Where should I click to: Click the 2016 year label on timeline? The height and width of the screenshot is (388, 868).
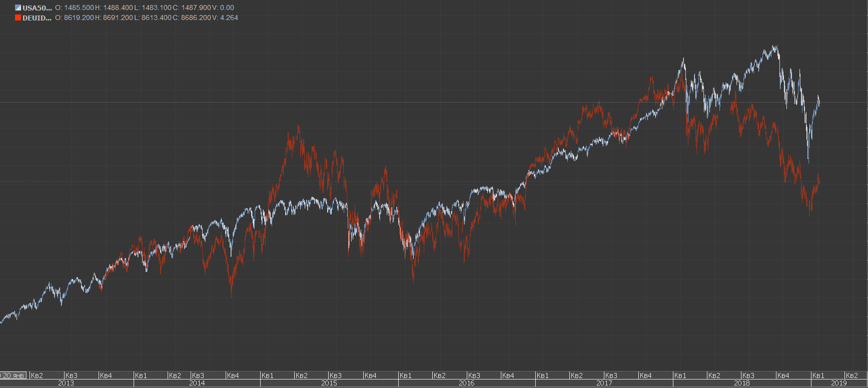point(466,383)
